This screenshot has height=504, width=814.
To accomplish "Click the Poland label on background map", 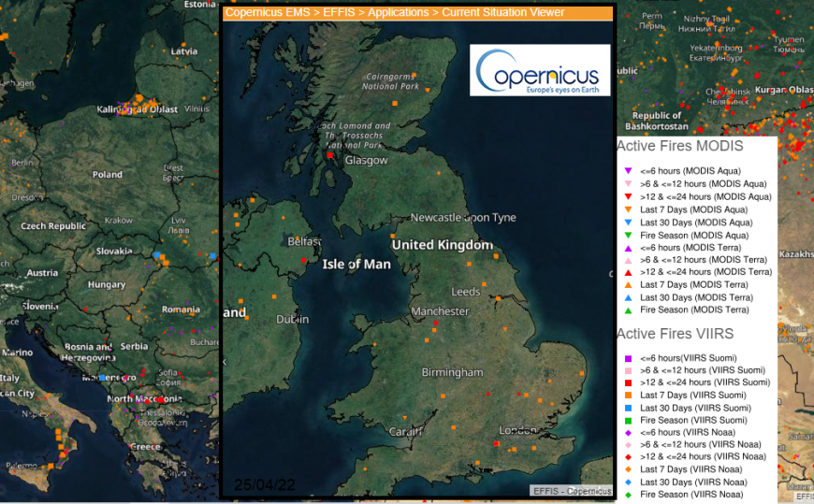I will coord(108,175).
